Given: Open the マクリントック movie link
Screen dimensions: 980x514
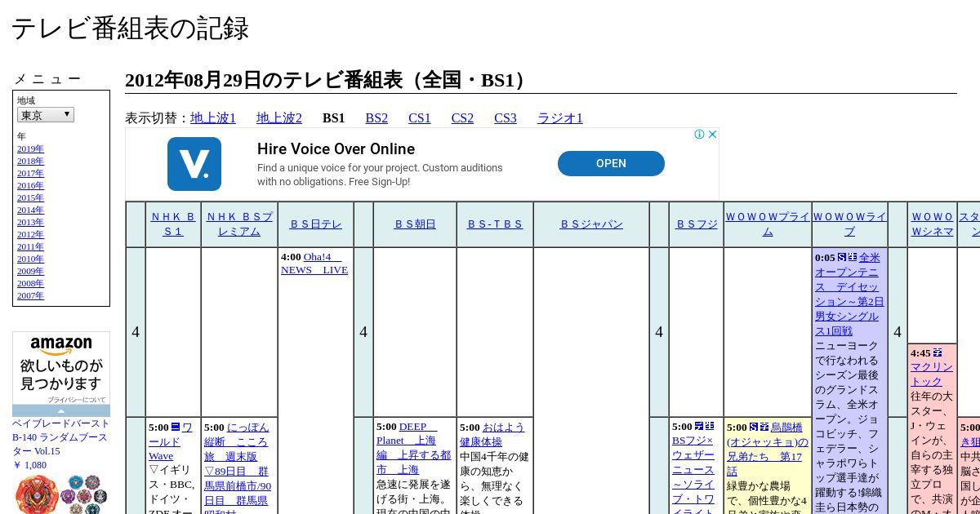Looking at the screenshot, I should [x=932, y=374].
